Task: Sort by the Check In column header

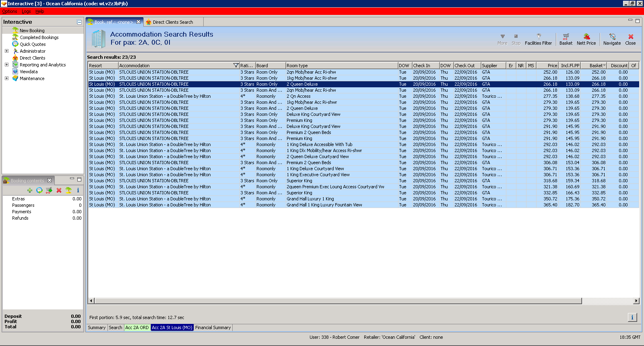Action: (x=425, y=66)
